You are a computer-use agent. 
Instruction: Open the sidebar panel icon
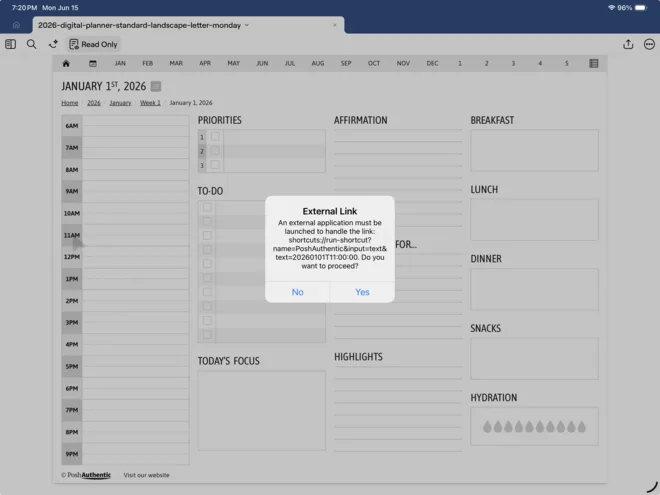(11, 44)
